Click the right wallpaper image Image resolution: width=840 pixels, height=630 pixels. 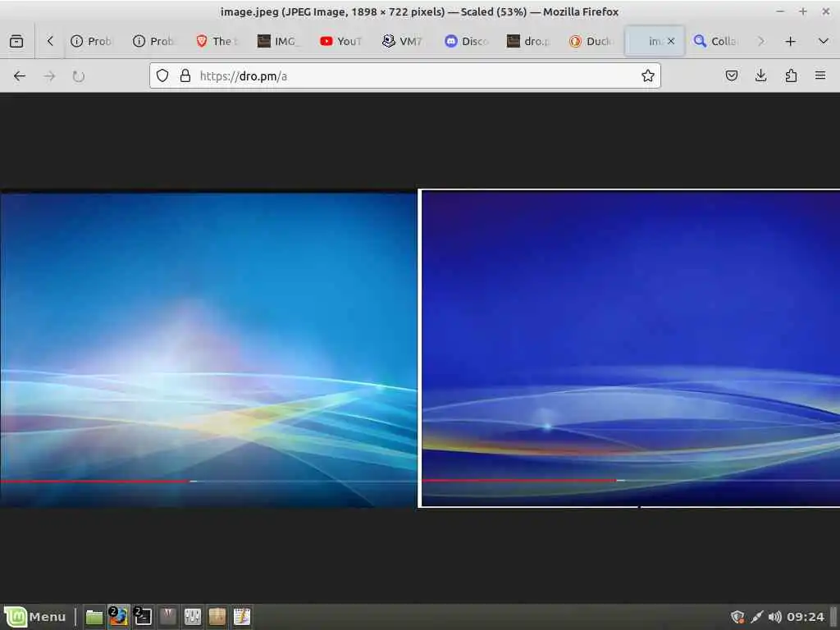click(x=629, y=348)
